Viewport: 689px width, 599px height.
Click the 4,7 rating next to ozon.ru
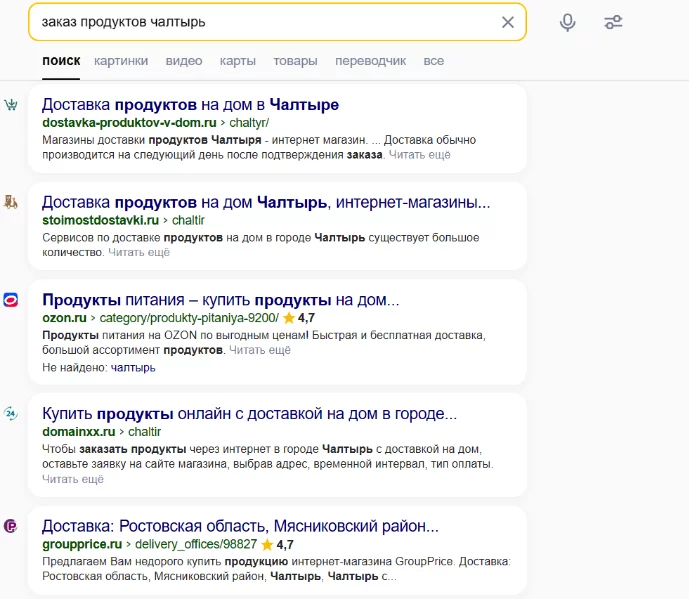306,318
